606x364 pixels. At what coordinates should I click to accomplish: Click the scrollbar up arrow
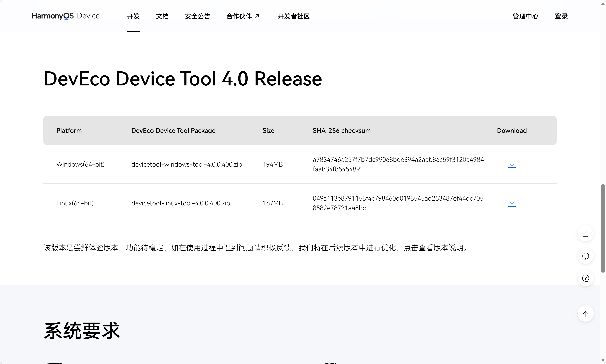click(603, 3)
